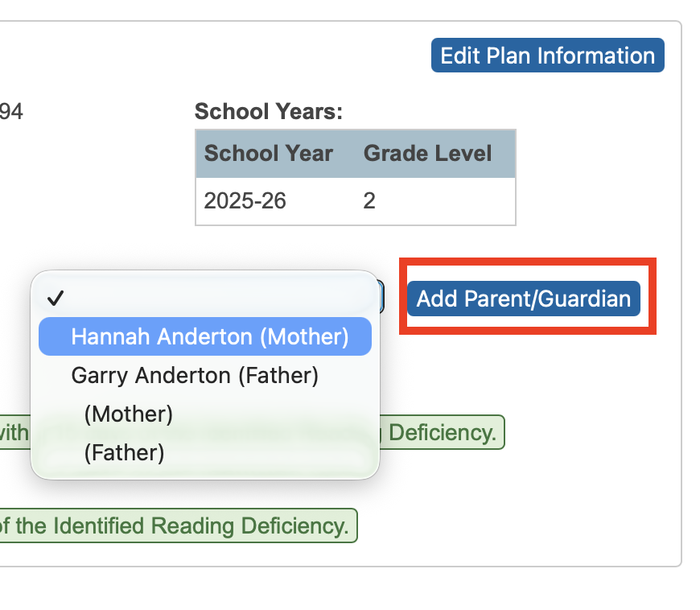Click the number 94 text at left

[x=10, y=112]
